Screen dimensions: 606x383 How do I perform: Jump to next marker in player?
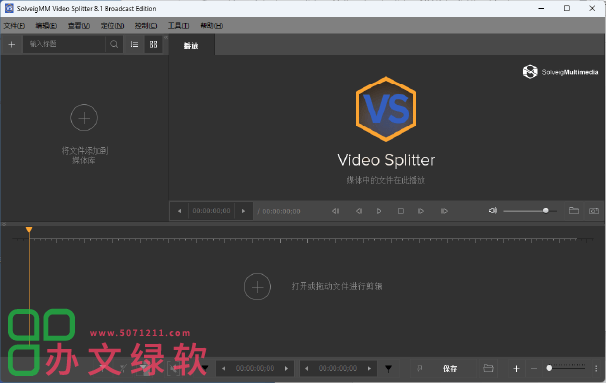[444, 211]
